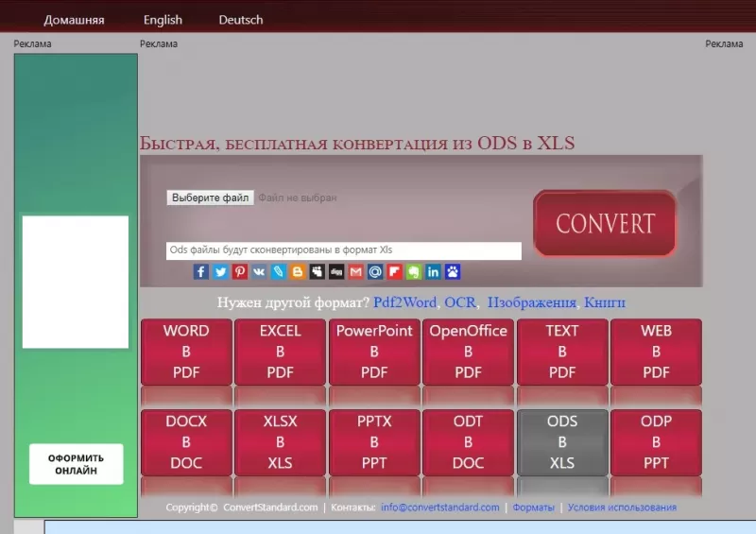Share using the Mail.ru @ icon
Viewport: 756px width, 534px height.
click(x=375, y=271)
